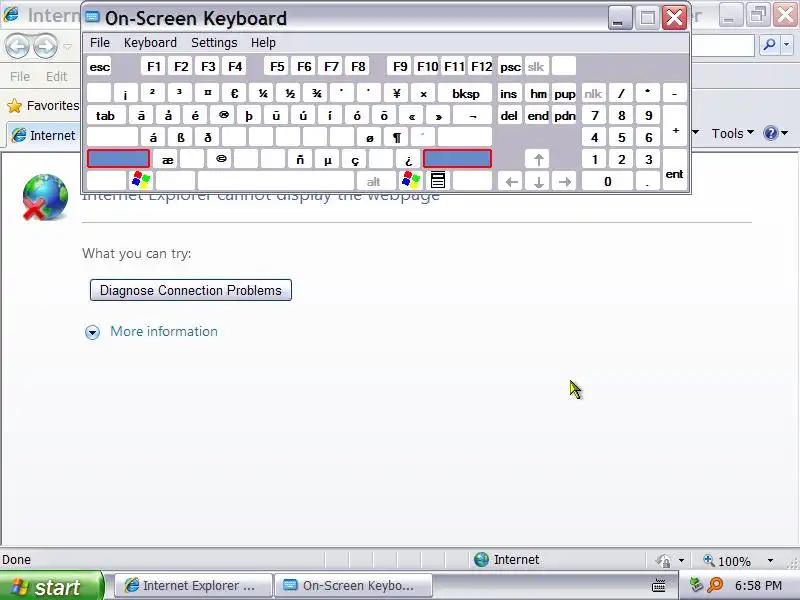This screenshot has width=800, height=600.
Task: Toggle the greyed right alt key
Action: click(373, 181)
